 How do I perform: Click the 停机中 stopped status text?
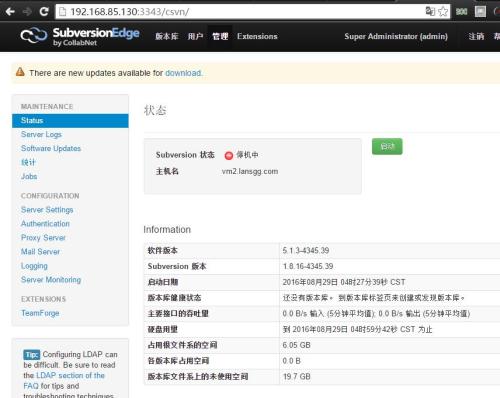click(247, 155)
